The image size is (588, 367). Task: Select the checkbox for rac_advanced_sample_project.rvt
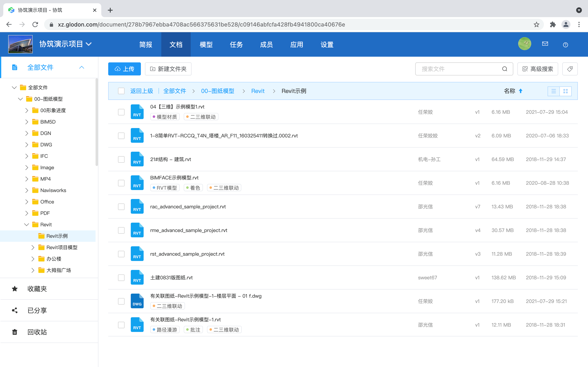click(121, 207)
